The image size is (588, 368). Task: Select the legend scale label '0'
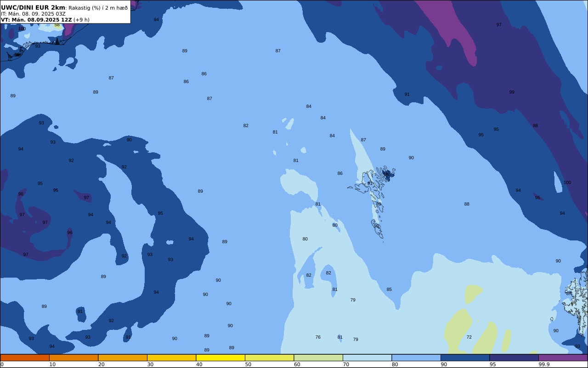[x=2, y=364]
